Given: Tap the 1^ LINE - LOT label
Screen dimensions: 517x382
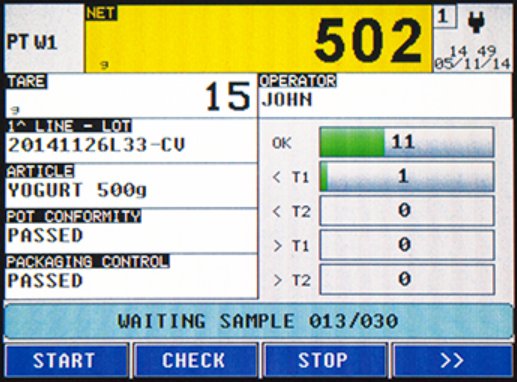Looking at the screenshot, I should 69,126.
